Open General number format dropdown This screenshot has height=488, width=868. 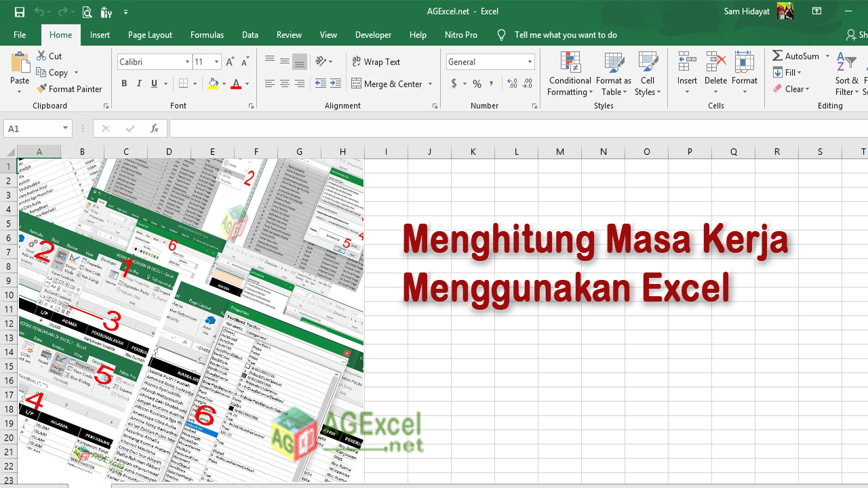pos(530,62)
